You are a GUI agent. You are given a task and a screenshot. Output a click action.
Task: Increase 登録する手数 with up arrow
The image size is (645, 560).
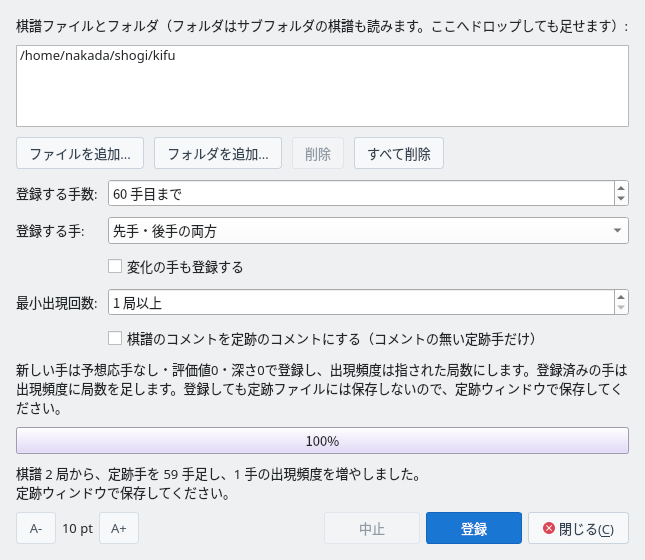[x=621, y=188]
